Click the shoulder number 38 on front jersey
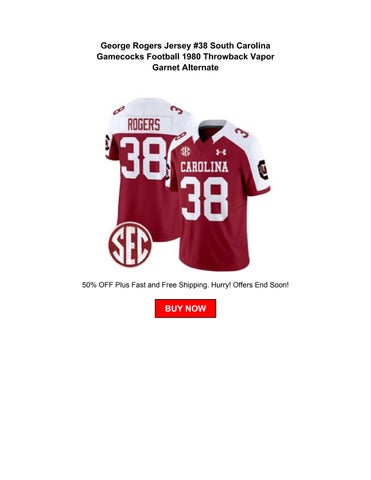 [242, 133]
